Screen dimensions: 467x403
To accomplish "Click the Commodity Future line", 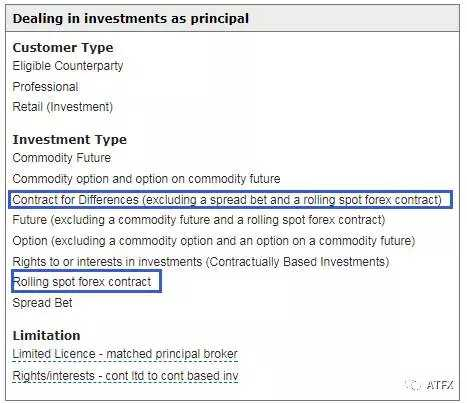I will [x=62, y=158].
